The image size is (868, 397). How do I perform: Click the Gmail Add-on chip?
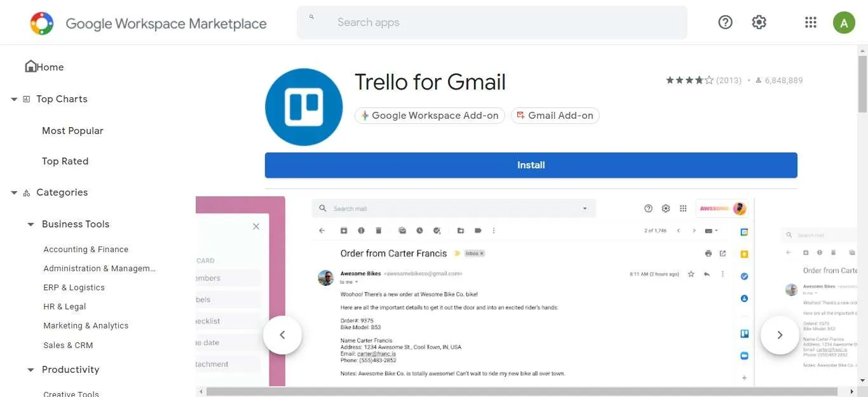point(555,116)
